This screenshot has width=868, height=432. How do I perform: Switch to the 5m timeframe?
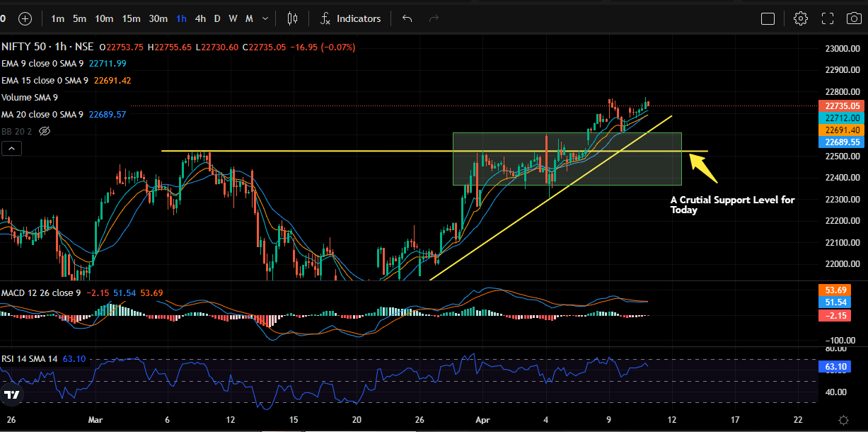pyautogui.click(x=80, y=18)
